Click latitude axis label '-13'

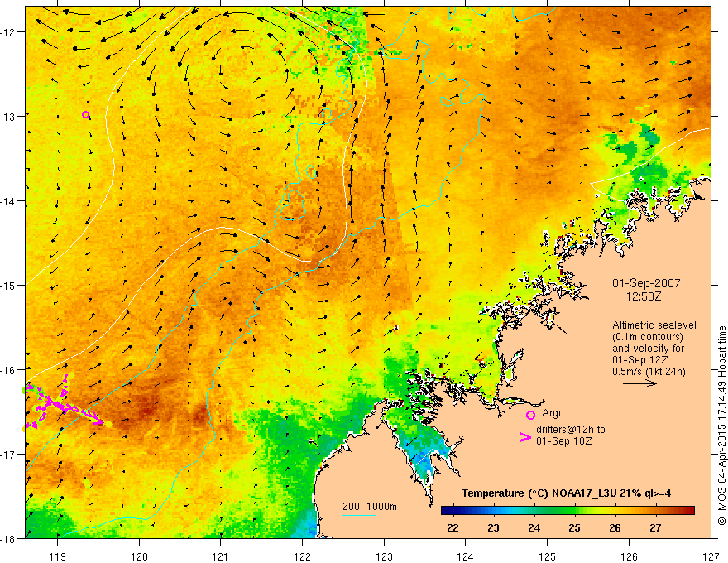click(8, 116)
